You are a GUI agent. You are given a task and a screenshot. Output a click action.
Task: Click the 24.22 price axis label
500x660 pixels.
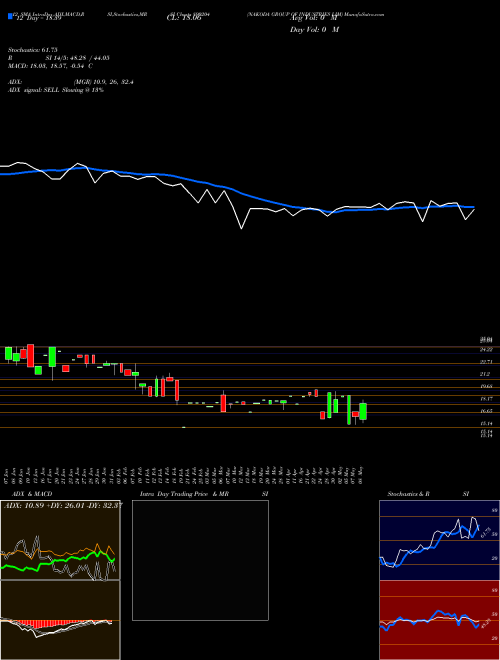[x=487, y=350]
